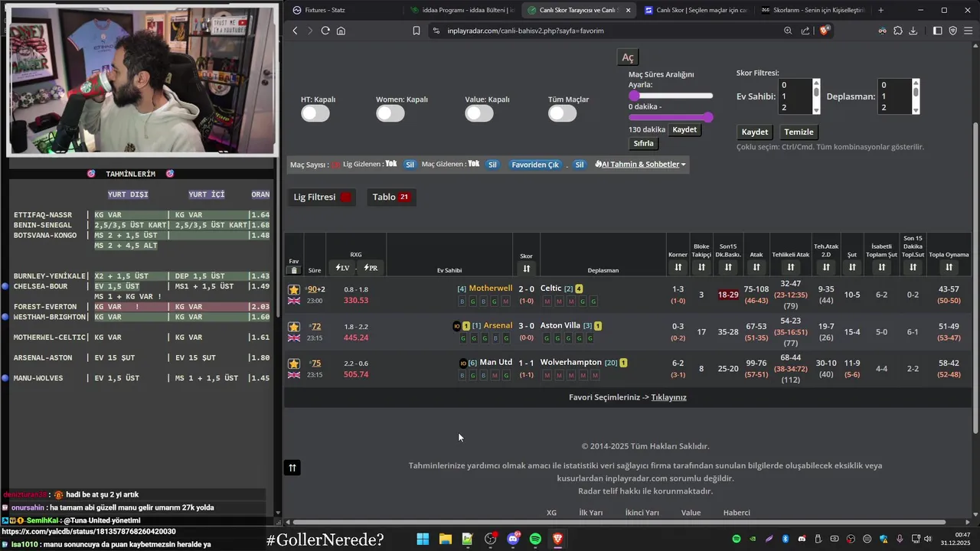Click the Temizle button
This screenshot has height=551, width=980.
pyautogui.click(x=799, y=132)
